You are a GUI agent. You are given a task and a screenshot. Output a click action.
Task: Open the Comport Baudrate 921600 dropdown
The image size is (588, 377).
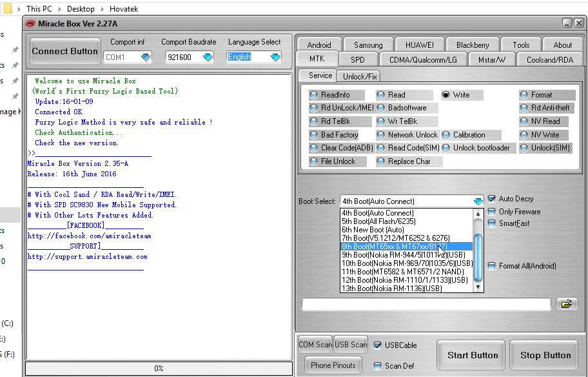coord(208,57)
